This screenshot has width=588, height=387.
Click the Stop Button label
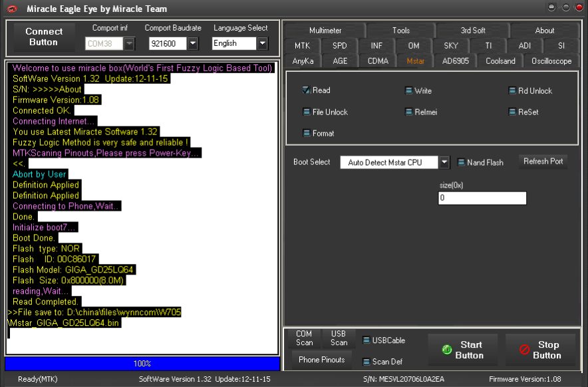coord(547,350)
